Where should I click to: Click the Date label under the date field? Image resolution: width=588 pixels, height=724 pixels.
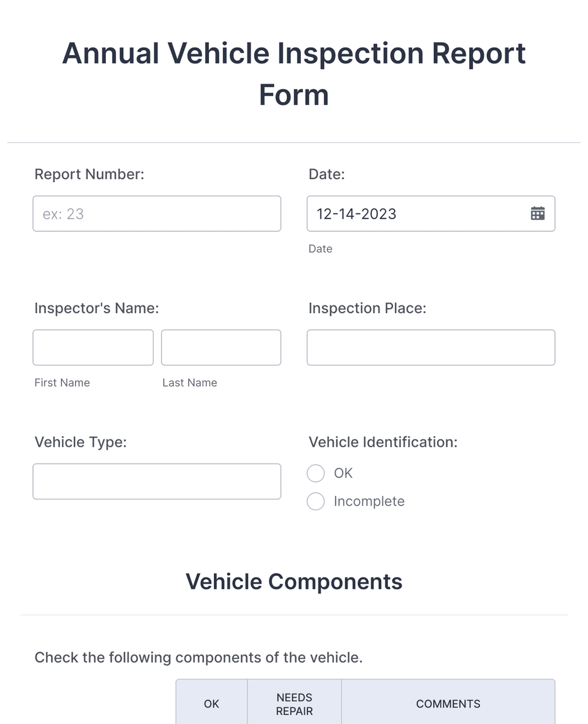pos(320,248)
